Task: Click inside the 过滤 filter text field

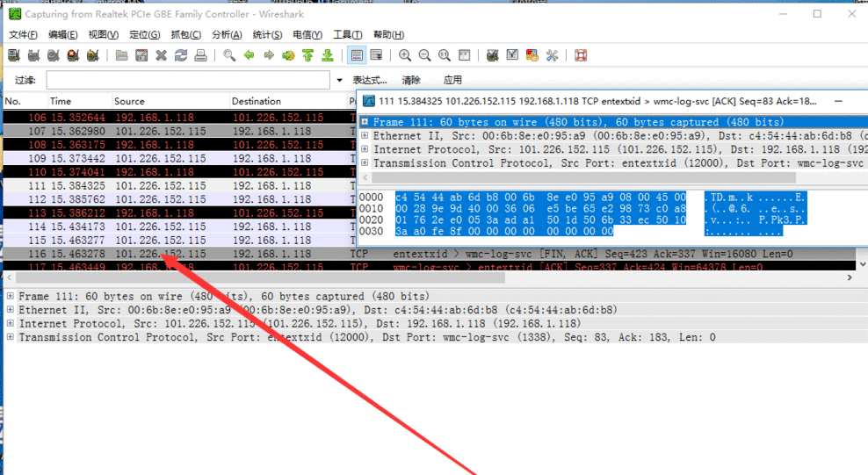Action: (189, 80)
